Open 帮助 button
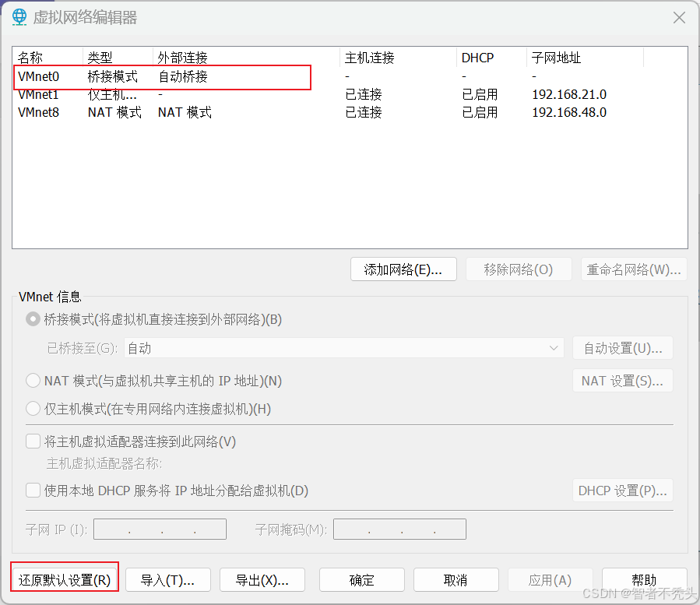Viewport: 700px width, 605px height. point(645,579)
